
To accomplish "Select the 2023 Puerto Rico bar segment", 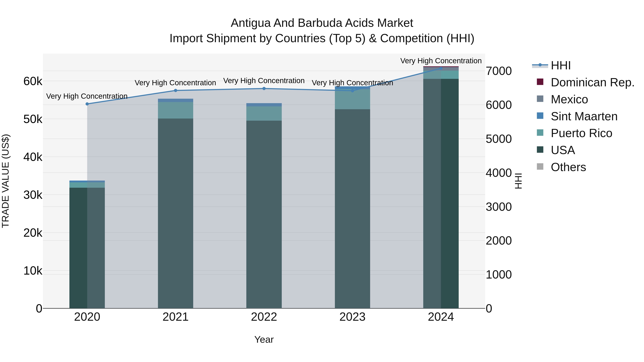I will click(352, 99).
